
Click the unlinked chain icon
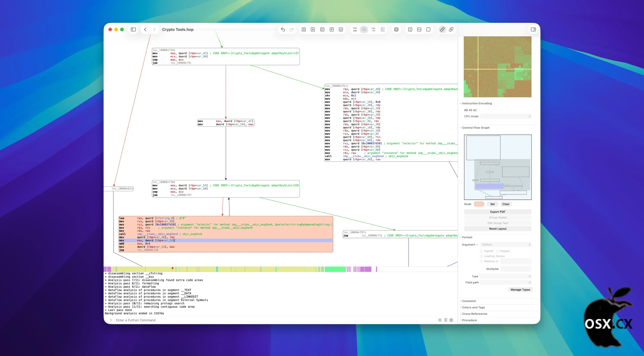[x=451, y=29]
